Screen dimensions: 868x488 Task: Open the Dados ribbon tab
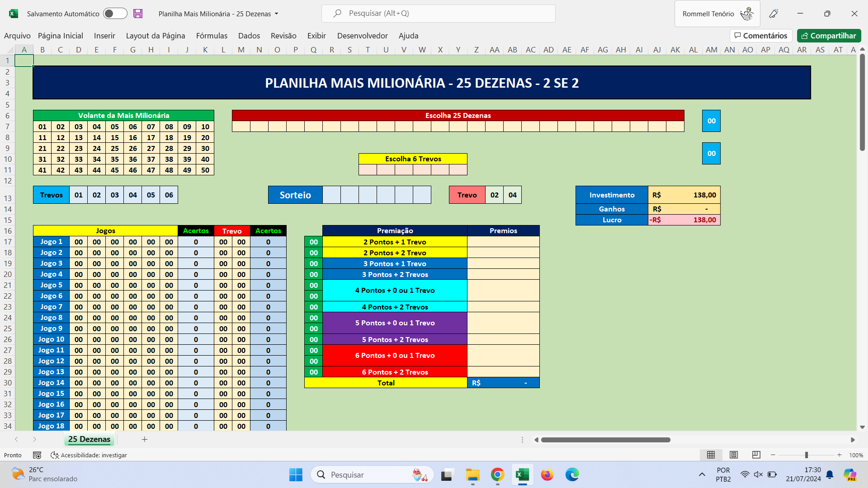point(249,36)
